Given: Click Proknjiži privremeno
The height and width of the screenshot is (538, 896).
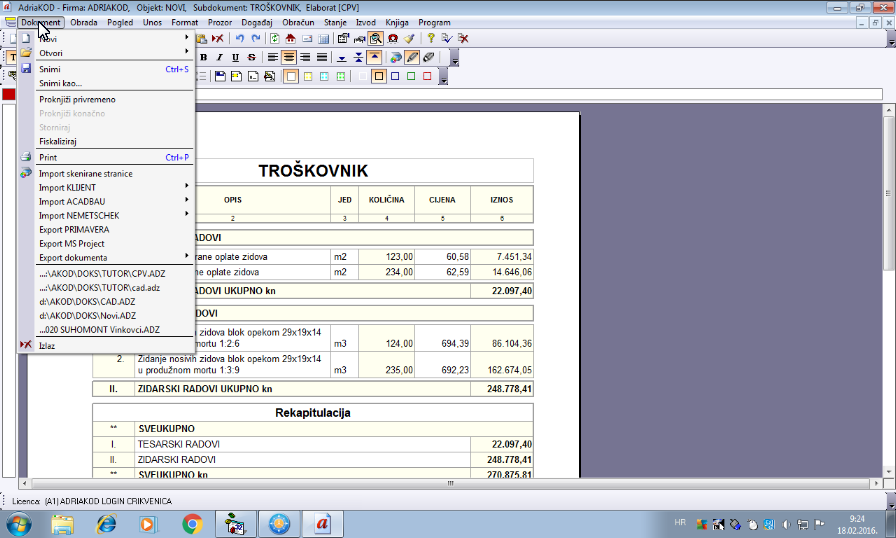Looking at the screenshot, I should tap(107, 99).
